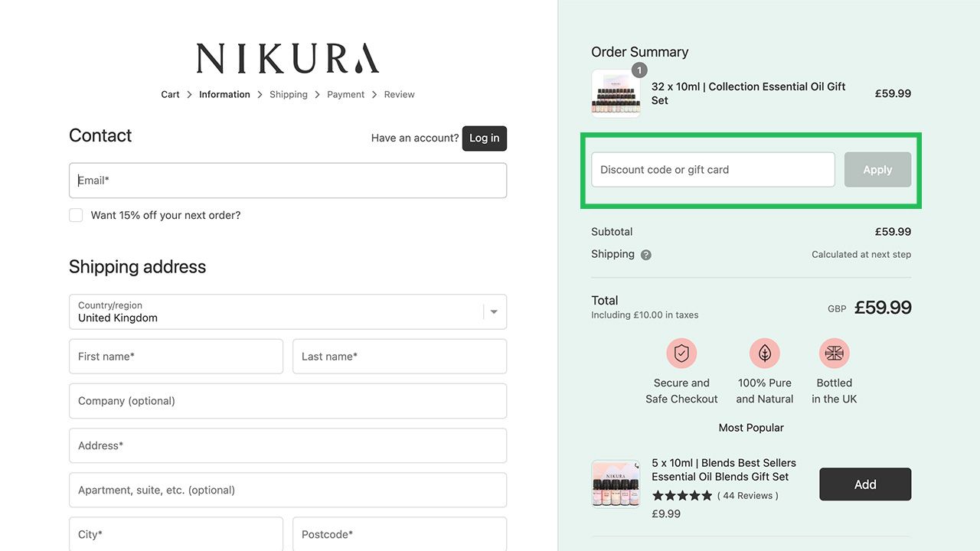The height and width of the screenshot is (551, 980).
Task: Click the 32 x 10ml Collection Essential Oil title
Action: 749,93
